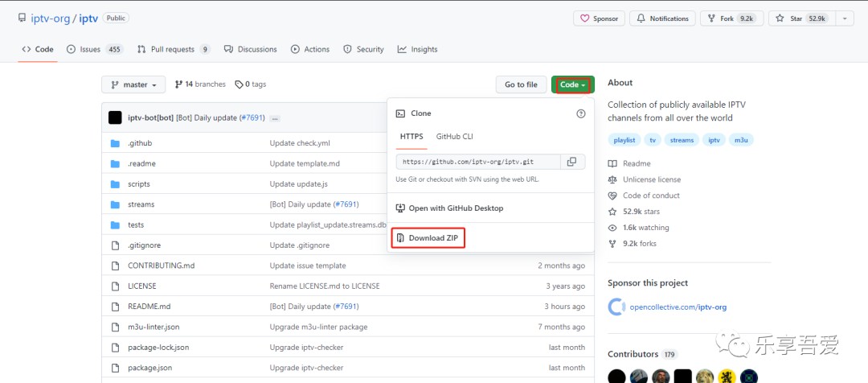Click the Sponsor button
Screen dimensions: 868x383
599,19
